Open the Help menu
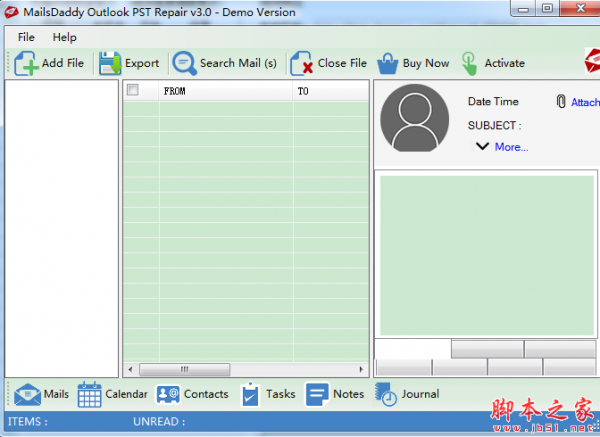Screen dimensions: 600x437 pyautogui.click(x=64, y=37)
